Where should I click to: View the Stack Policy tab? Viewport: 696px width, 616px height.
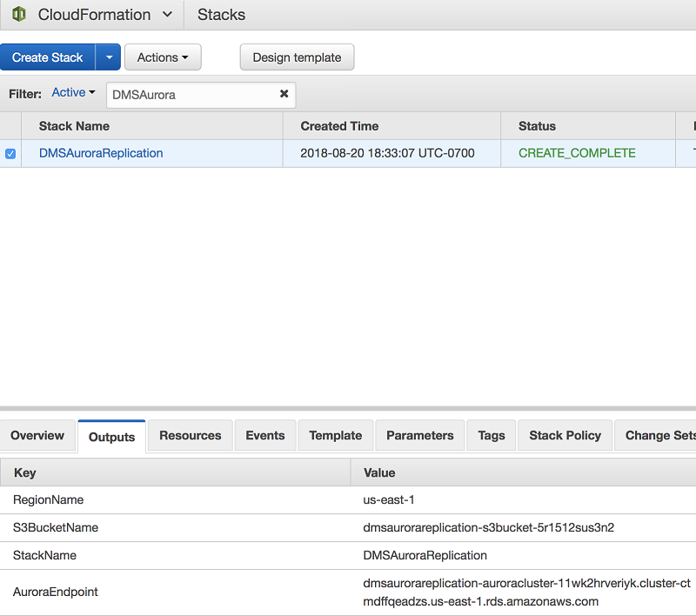565,435
